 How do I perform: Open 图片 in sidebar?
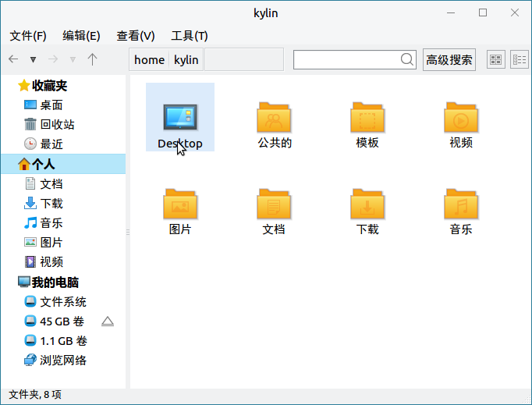(43, 243)
